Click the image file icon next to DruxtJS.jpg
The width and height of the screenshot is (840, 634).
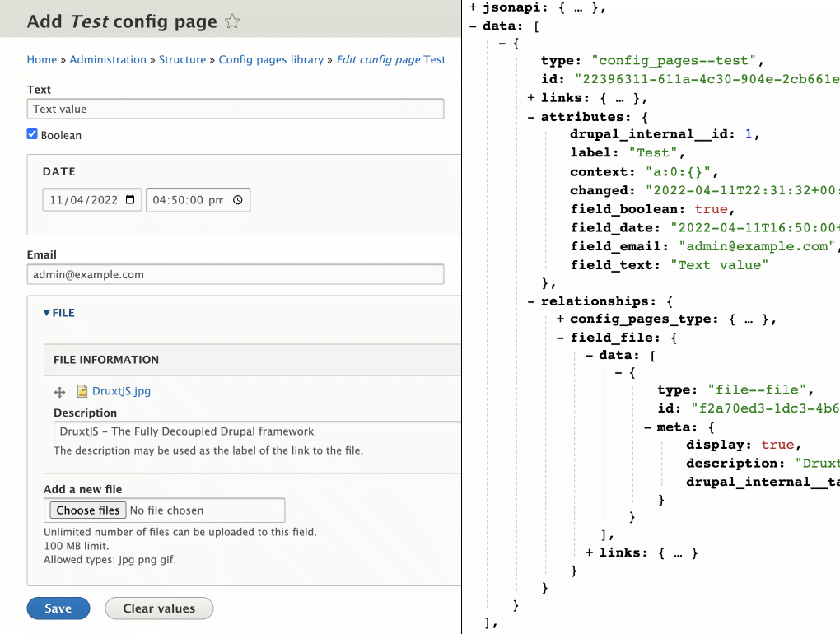click(x=82, y=391)
